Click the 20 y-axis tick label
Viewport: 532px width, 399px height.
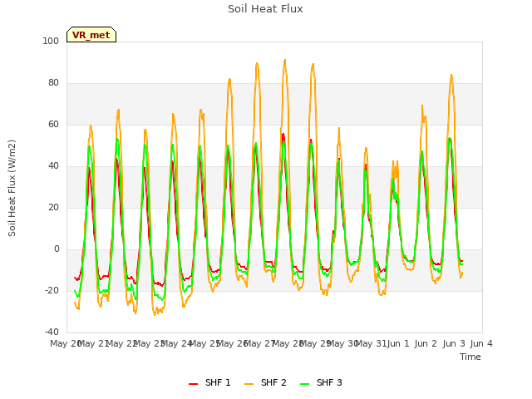tap(53, 207)
